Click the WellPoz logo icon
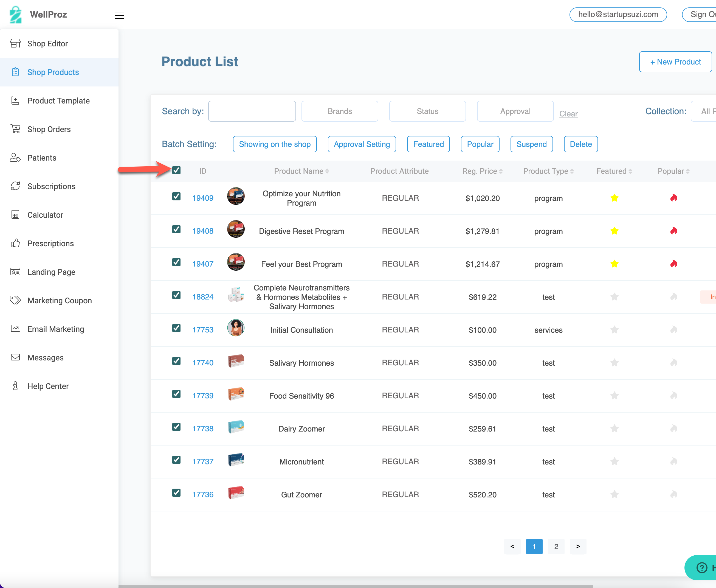Viewport: 716px width, 588px height. coord(15,15)
